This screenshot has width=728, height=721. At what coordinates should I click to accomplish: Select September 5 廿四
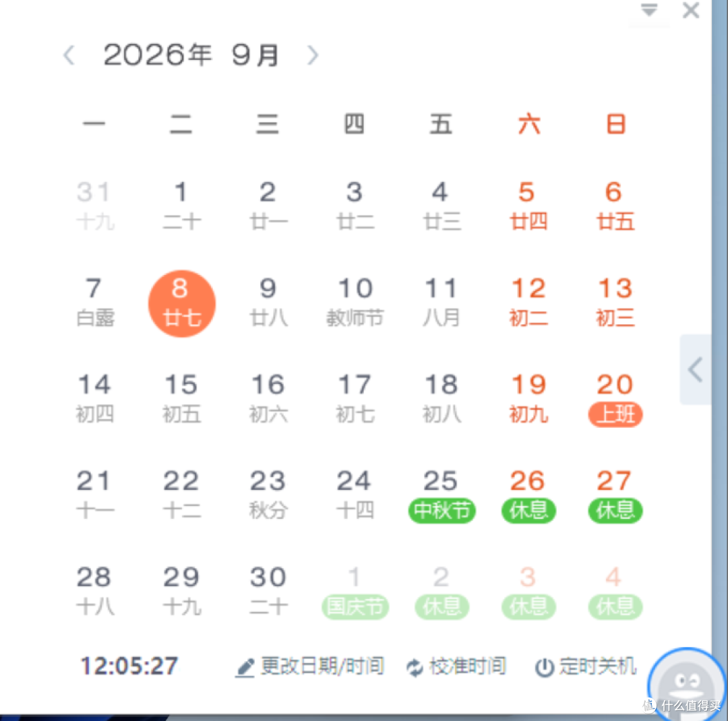[x=528, y=206]
